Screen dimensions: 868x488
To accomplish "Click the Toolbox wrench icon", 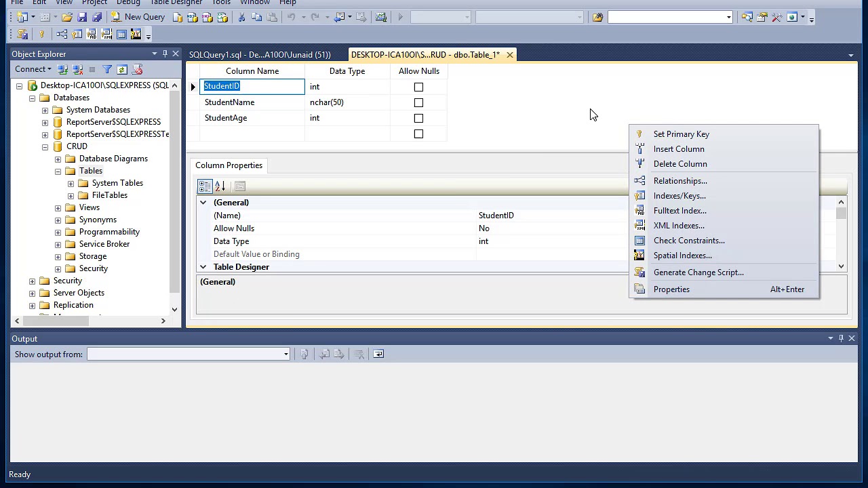I will point(776,17).
